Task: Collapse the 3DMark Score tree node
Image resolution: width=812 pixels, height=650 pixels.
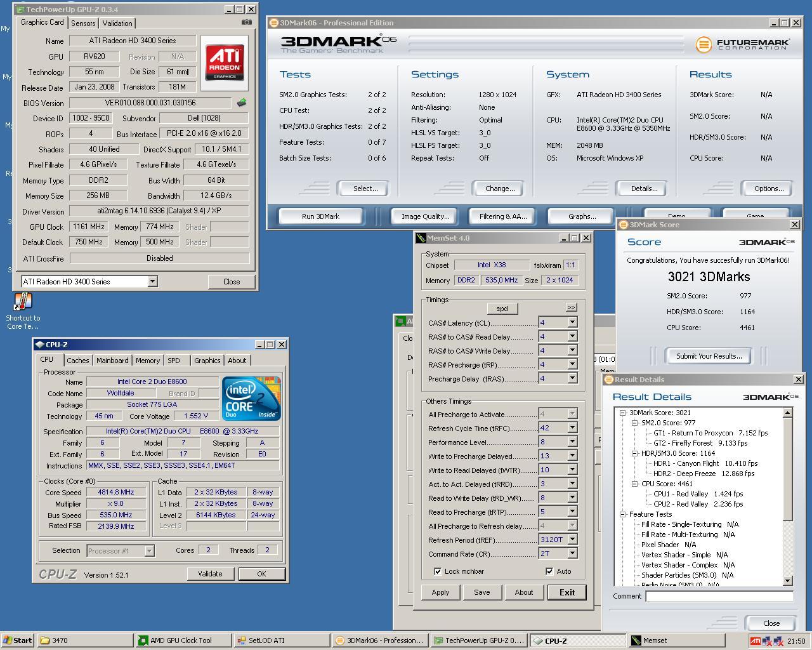Action: (623, 413)
